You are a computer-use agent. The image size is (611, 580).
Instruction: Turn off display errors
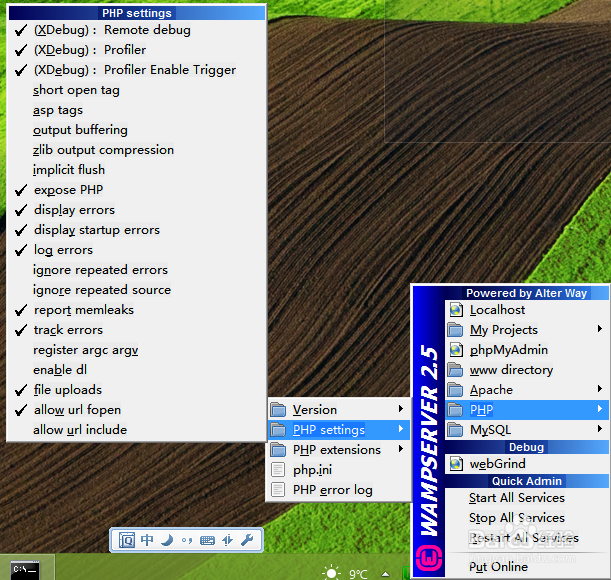(136, 210)
